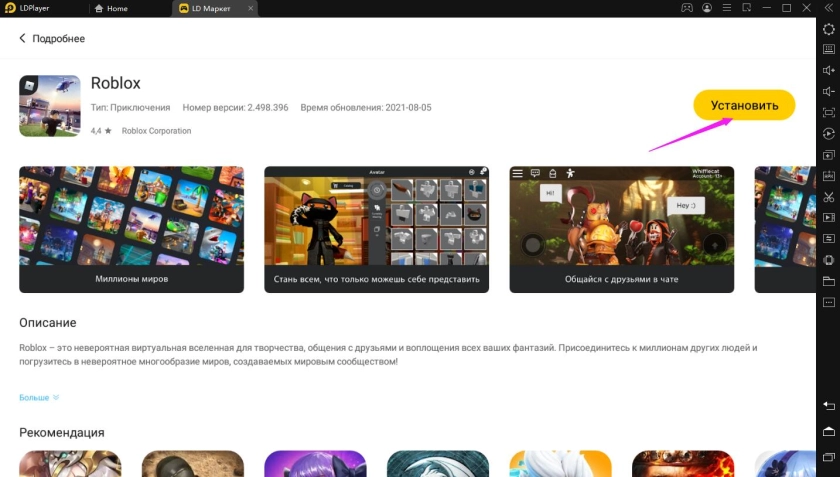
Task: Collapse the right sidebar with double chevron
Action: 829,8
